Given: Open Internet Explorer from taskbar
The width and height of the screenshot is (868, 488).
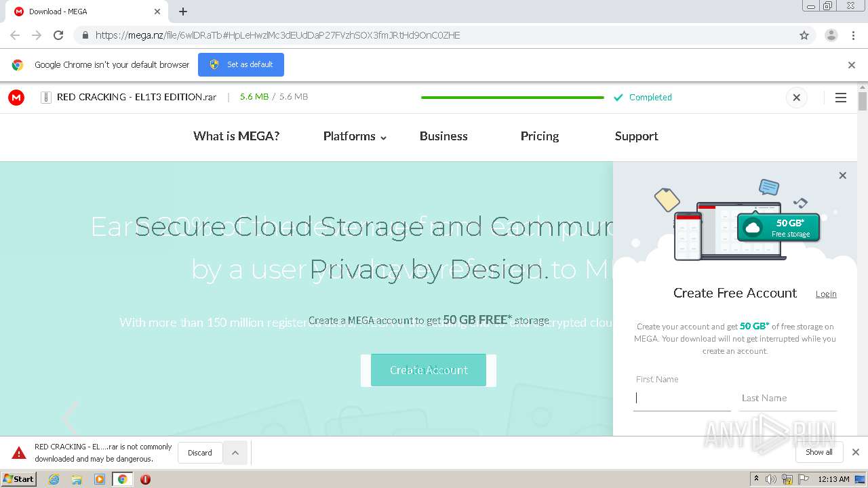Looking at the screenshot, I should coord(54,479).
